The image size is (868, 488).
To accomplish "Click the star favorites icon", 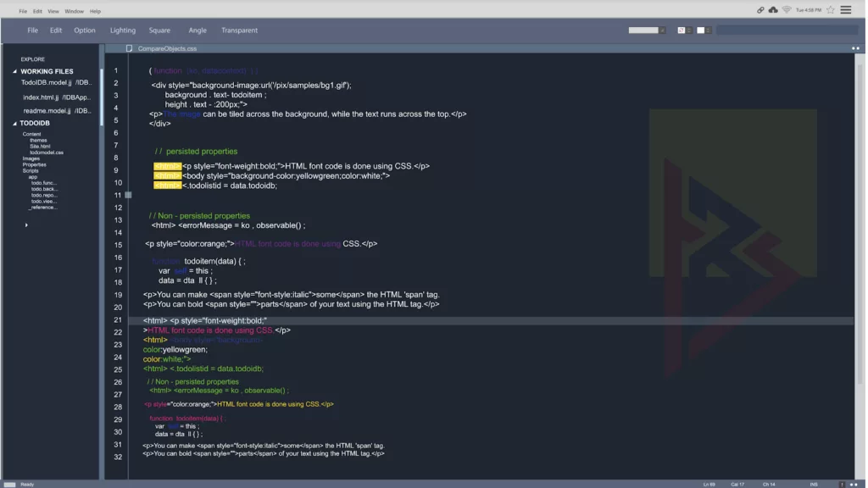I will (x=831, y=10).
